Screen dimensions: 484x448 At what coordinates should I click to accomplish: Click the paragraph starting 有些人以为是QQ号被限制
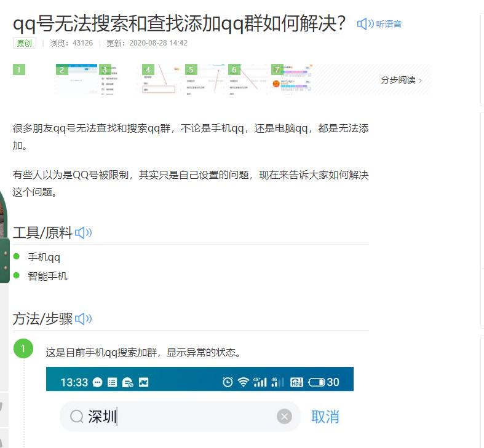tap(191, 183)
